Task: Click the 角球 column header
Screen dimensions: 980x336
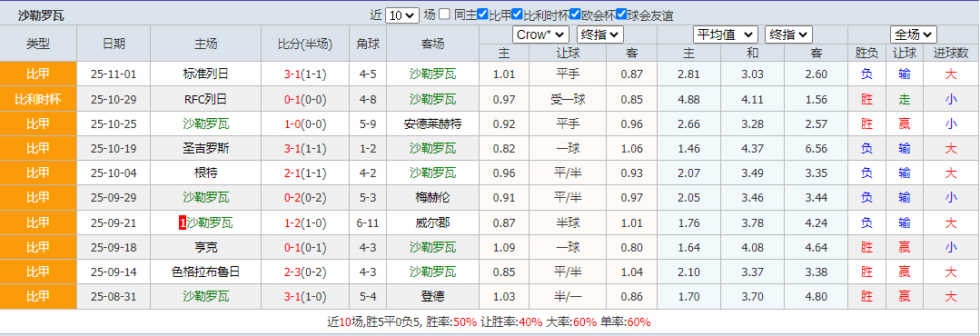Action: 368,44
